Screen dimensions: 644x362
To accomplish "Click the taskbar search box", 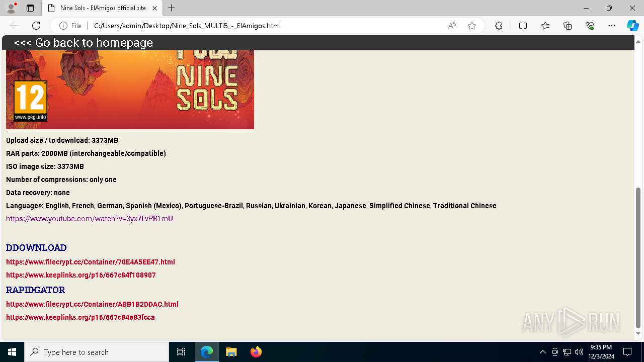I will (x=97, y=352).
